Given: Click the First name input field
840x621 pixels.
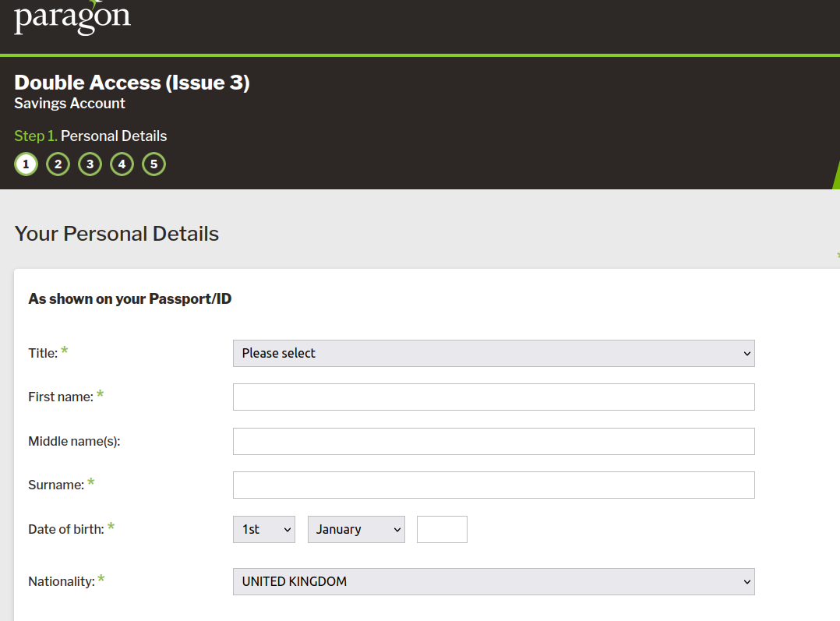Looking at the screenshot, I should pos(493,397).
